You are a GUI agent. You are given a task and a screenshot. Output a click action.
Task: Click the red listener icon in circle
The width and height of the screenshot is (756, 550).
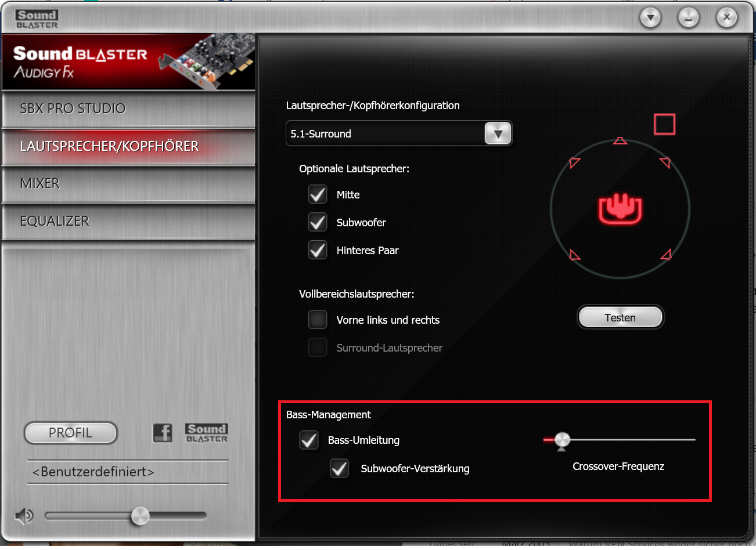coord(620,209)
